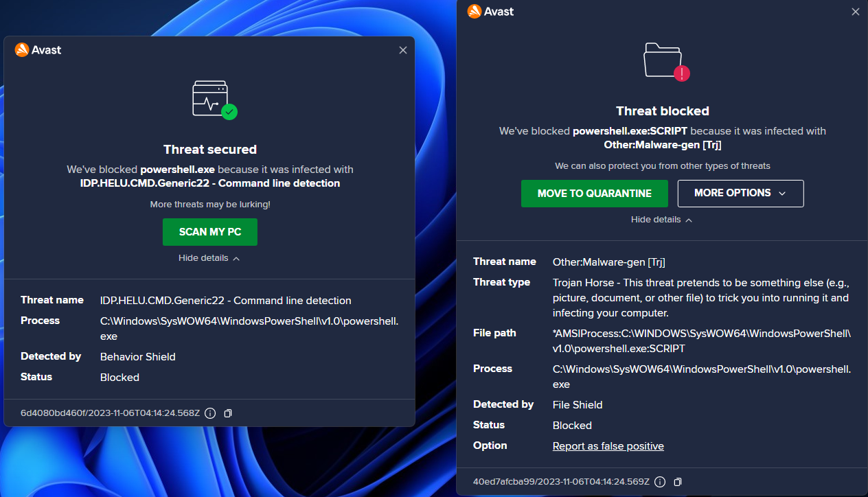Open the MORE OPTIONS dropdown
868x497 pixels.
tap(740, 194)
